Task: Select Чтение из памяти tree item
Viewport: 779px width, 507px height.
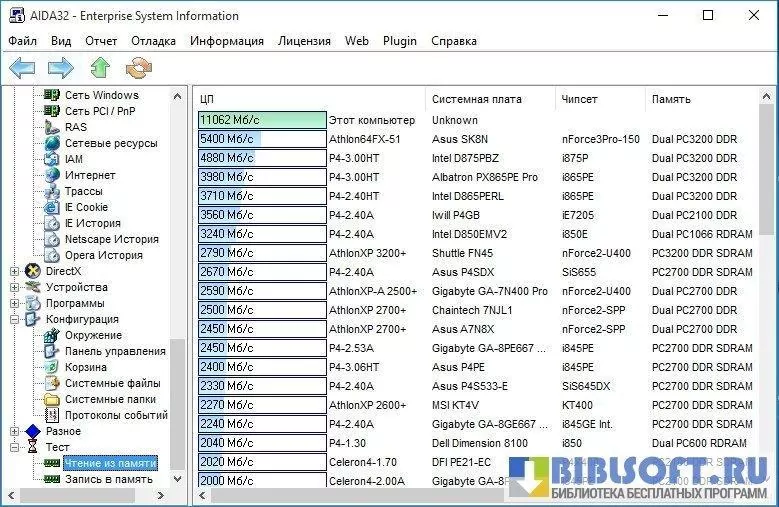Action: (x=110, y=463)
